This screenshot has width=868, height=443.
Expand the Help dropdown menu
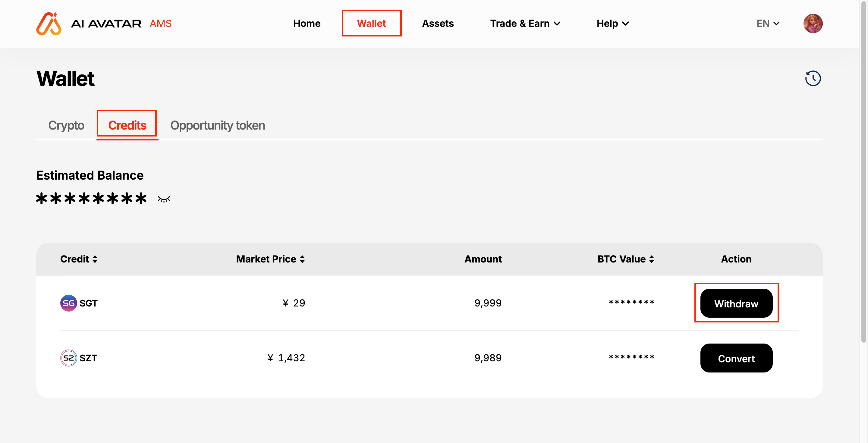point(613,24)
